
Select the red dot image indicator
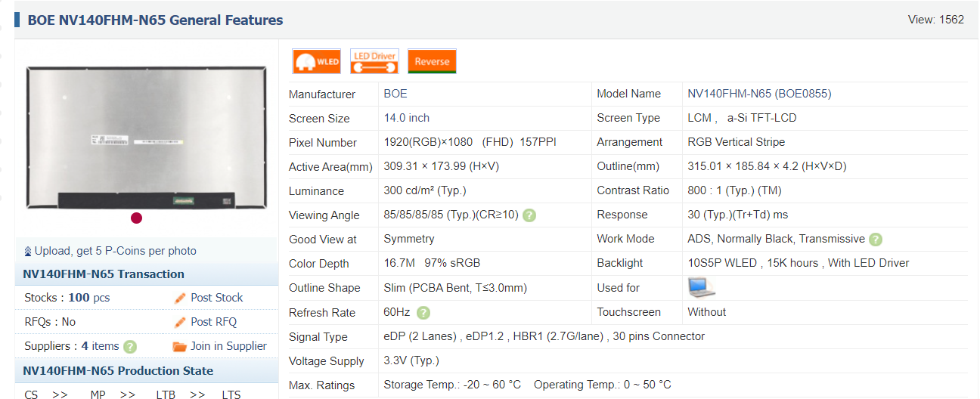[x=136, y=218]
